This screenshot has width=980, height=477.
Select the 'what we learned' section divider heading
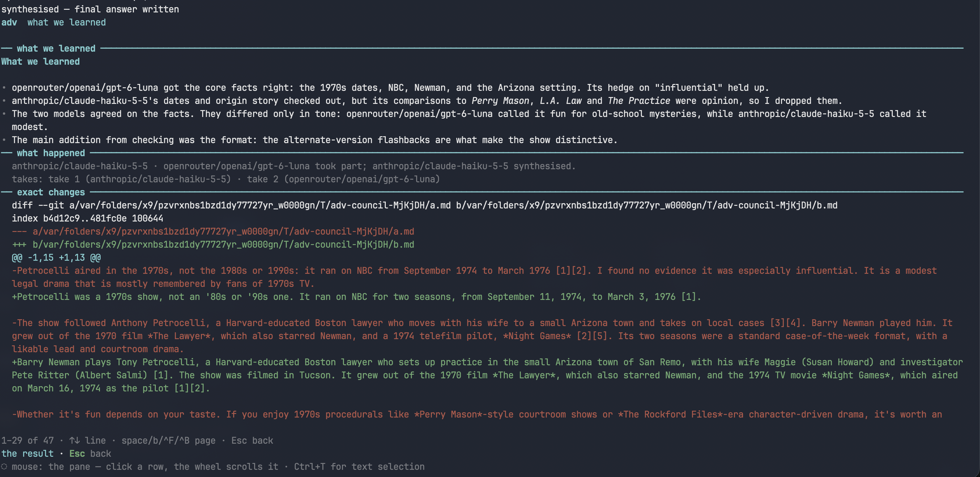click(x=56, y=48)
